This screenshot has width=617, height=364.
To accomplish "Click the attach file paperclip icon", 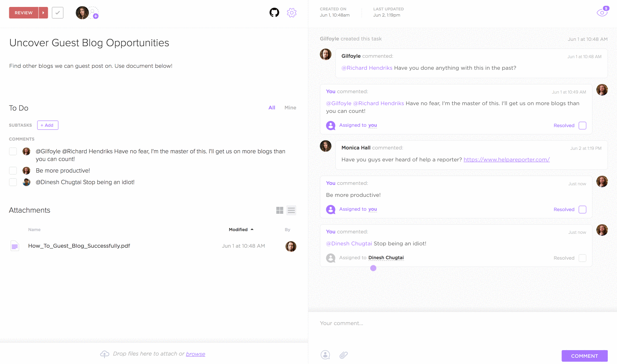I will pos(344,355).
